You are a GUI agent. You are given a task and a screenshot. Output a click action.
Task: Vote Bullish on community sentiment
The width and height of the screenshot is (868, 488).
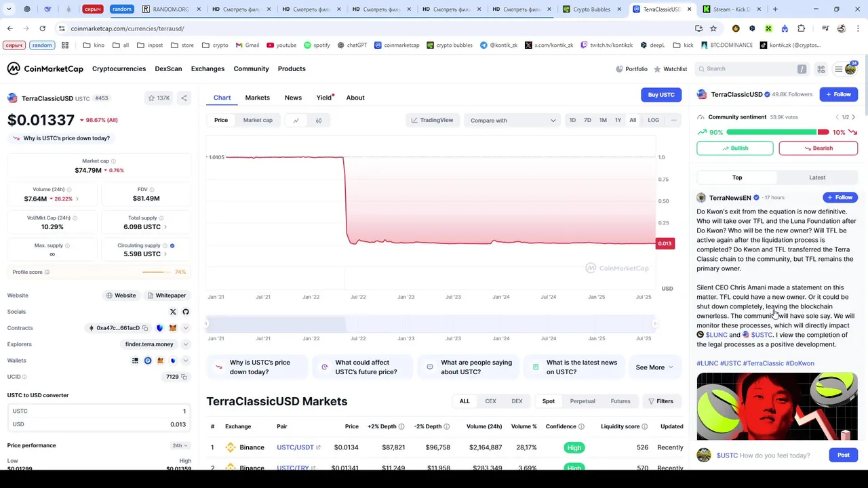(735, 148)
